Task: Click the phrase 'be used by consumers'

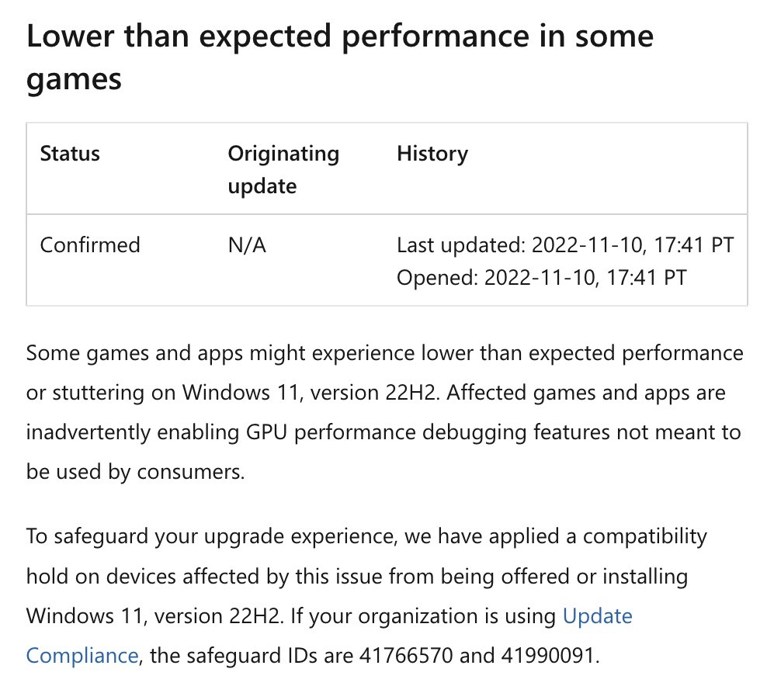Action: [x=135, y=471]
